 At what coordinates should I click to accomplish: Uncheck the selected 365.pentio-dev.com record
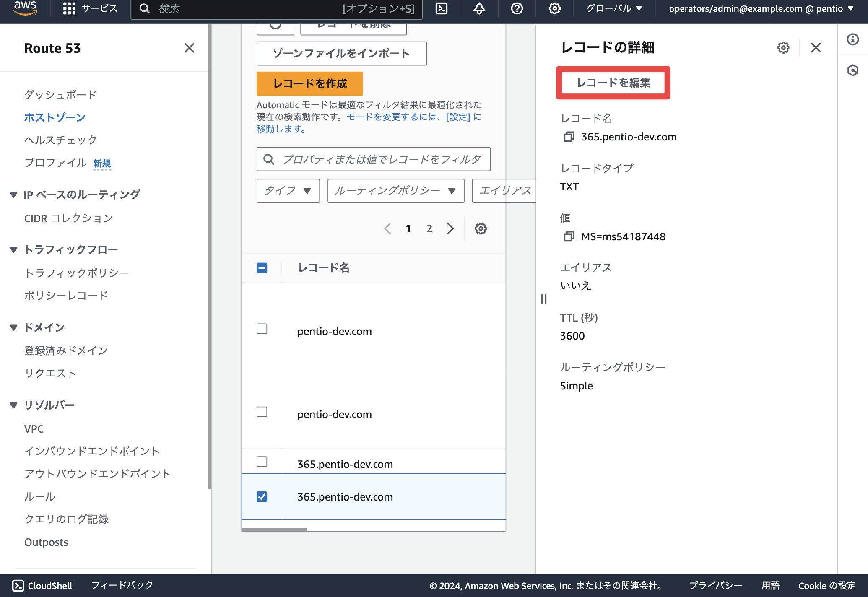(x=262, y=497)
